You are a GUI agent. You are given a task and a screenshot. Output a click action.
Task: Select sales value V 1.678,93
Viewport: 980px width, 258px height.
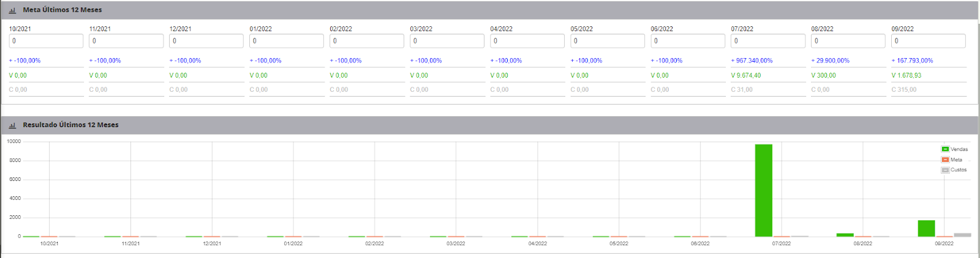tap(907, 75)
